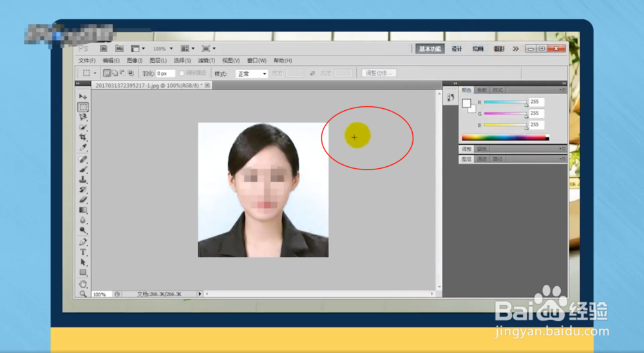Open the 图像(I) menu

tap(135, 61)
